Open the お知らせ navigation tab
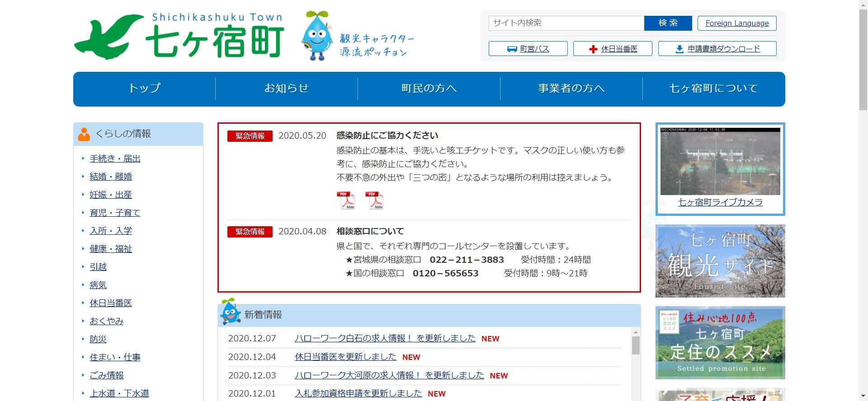Screen dimensions: 868x401 coord(286,89)
